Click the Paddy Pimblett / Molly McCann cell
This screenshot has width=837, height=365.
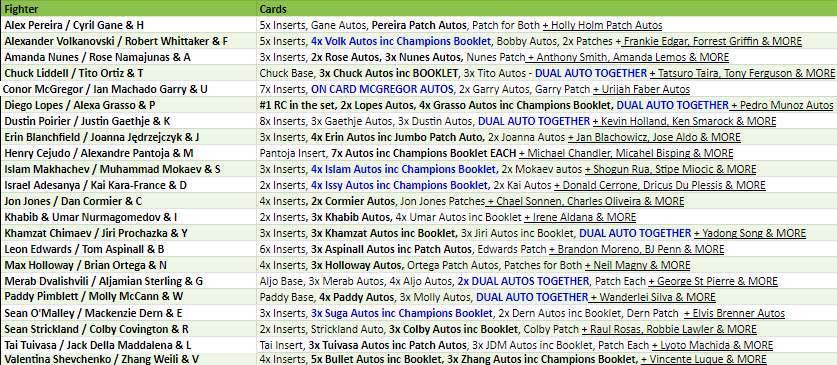(128, 297)
